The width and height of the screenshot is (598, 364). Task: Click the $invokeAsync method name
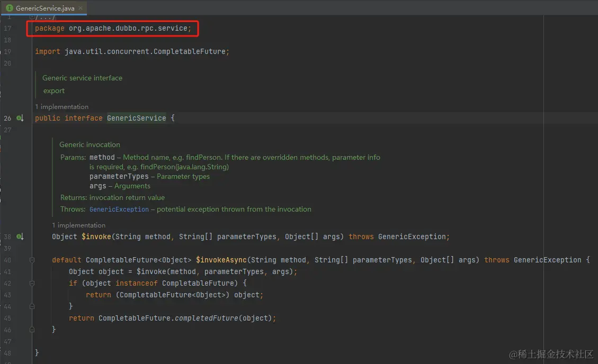click(221, 260)
